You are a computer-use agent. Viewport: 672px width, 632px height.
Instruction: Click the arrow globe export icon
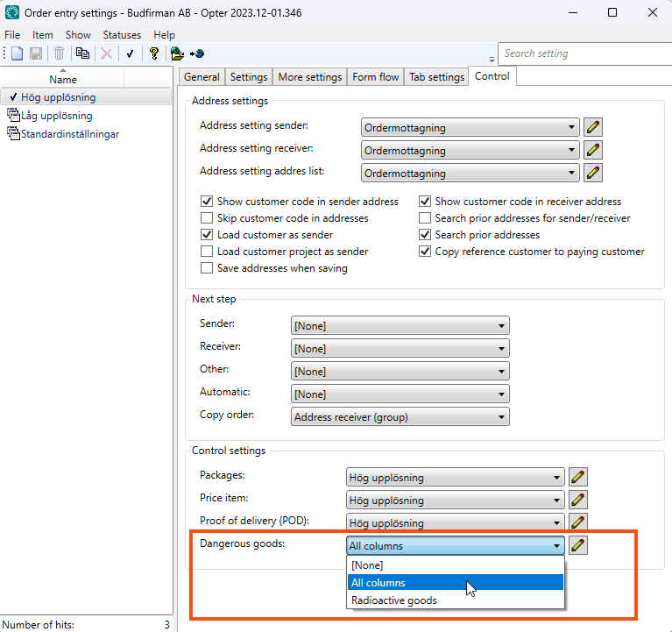(x=196, y=53)
